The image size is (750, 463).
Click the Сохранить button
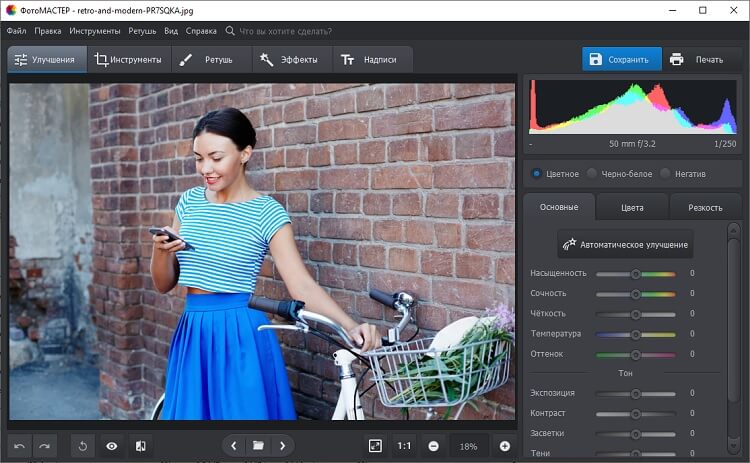(621, 59)
